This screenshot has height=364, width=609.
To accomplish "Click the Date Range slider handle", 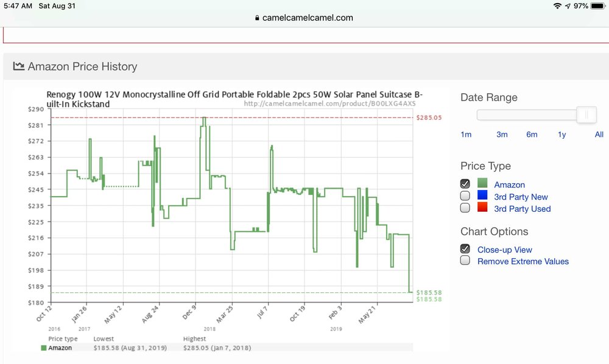I will [x=586, y=114].
